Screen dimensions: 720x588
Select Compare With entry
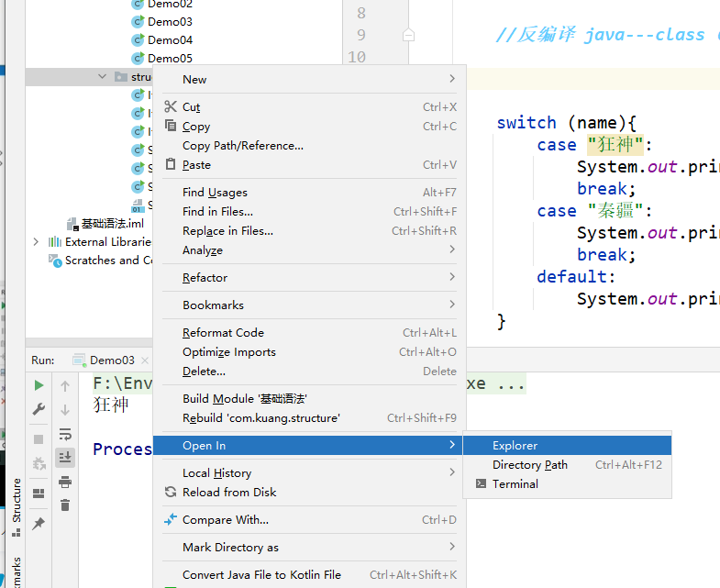(309, 520)
